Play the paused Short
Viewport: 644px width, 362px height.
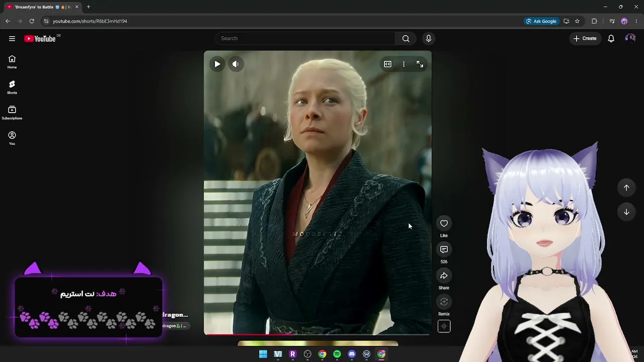[217, 64]
